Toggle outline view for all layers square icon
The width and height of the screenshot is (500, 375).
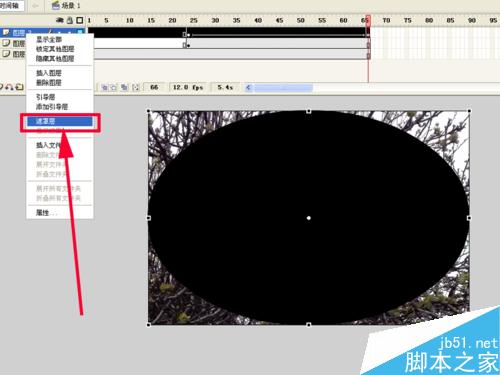coord(80,20)
